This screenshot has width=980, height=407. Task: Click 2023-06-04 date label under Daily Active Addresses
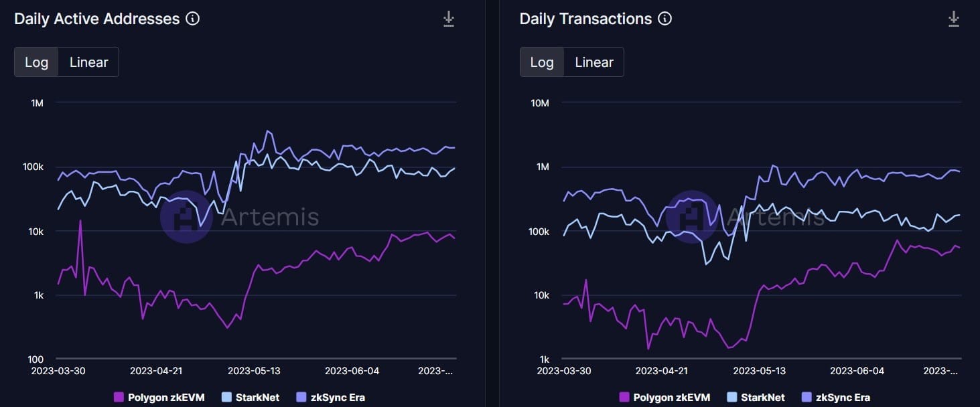point(352,371)
